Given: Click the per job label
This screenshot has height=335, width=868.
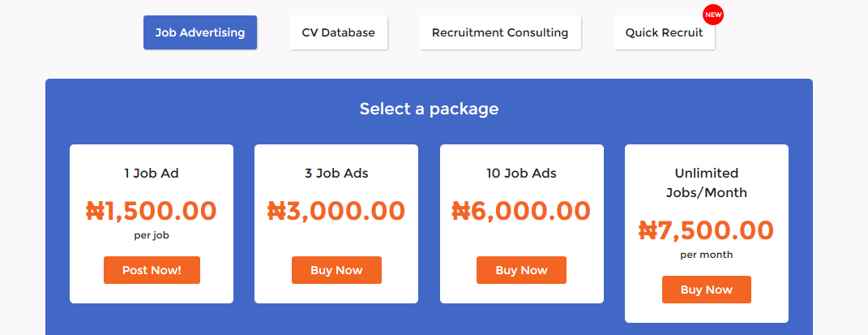Looking at the screenshot, I should 152,235.
